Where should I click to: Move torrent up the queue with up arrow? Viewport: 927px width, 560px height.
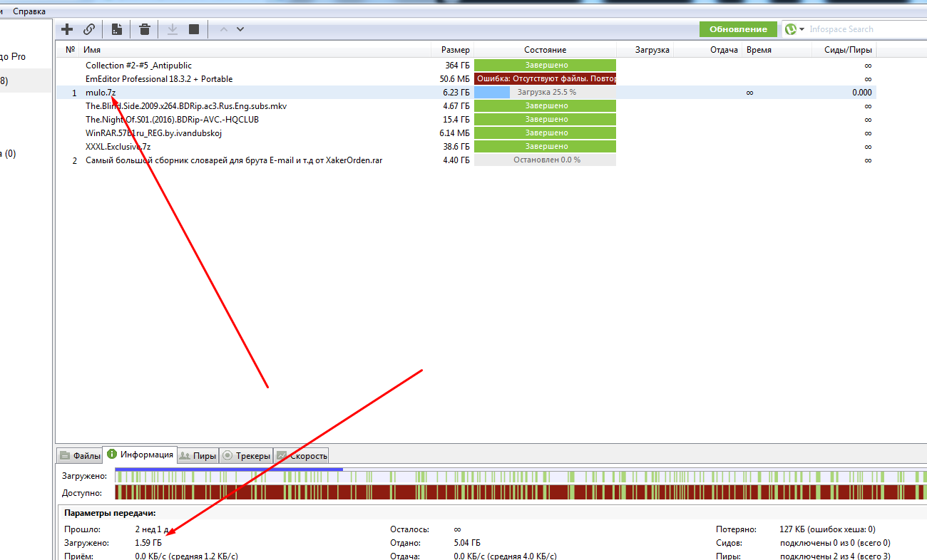coord(223,29)
